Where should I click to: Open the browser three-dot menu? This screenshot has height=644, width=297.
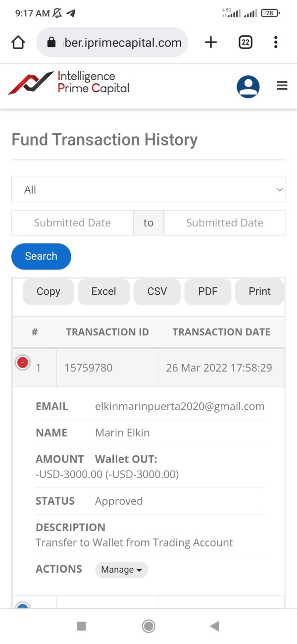pyautogui.click(x=276, y=43)
